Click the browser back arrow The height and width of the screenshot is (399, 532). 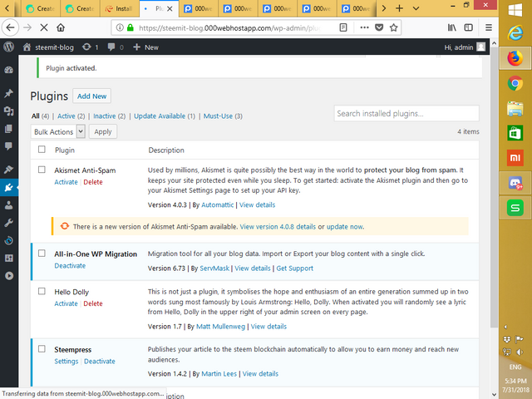point(10,27)
